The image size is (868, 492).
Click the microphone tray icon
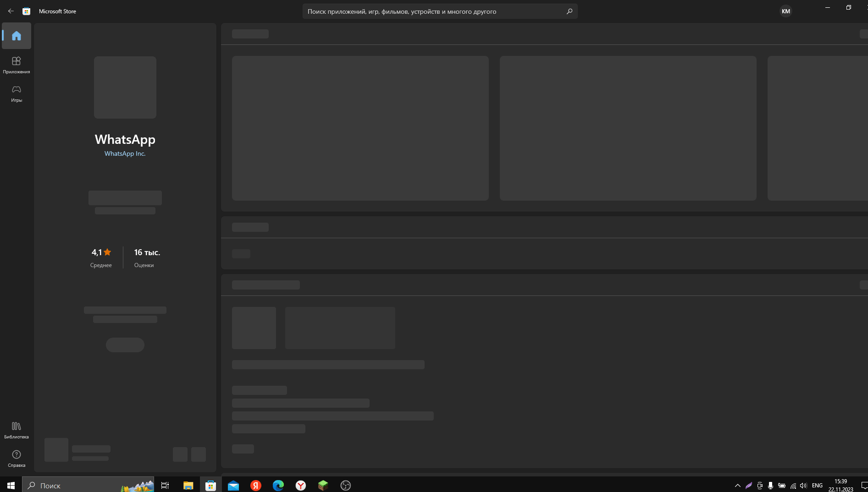(x=770, y=485)
